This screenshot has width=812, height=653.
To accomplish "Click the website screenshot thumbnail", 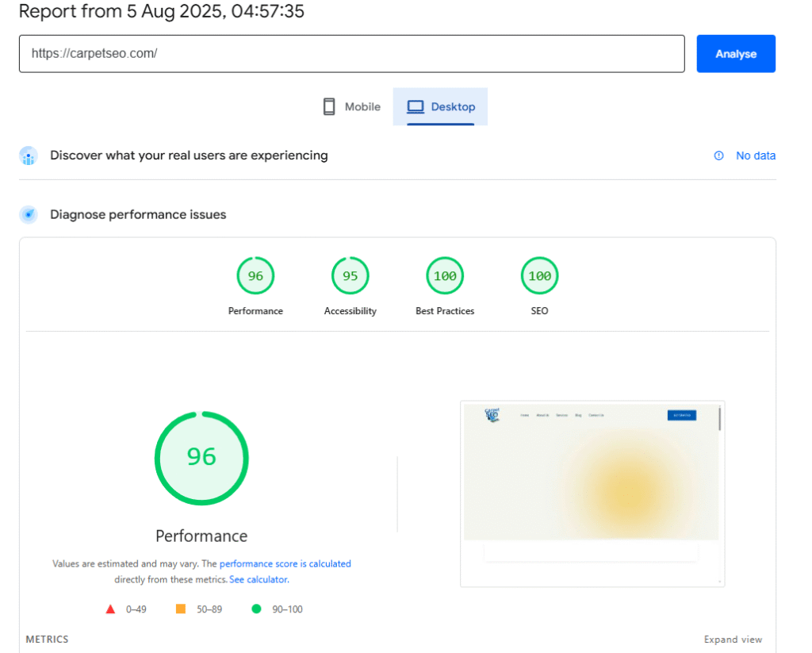I will 592,493.
